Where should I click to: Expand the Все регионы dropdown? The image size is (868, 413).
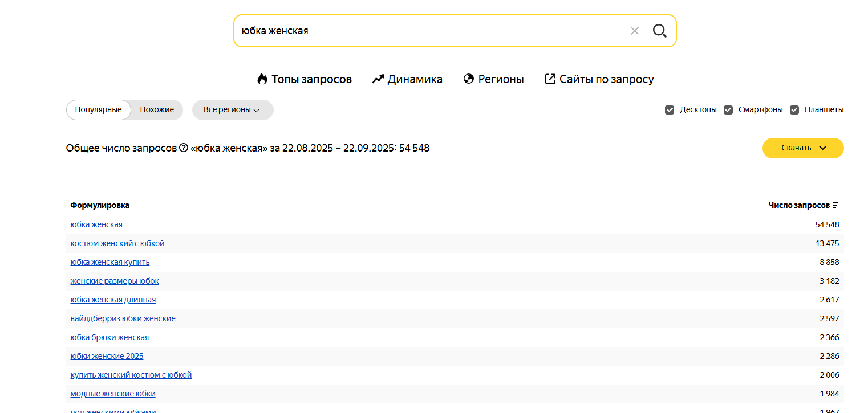232,110
